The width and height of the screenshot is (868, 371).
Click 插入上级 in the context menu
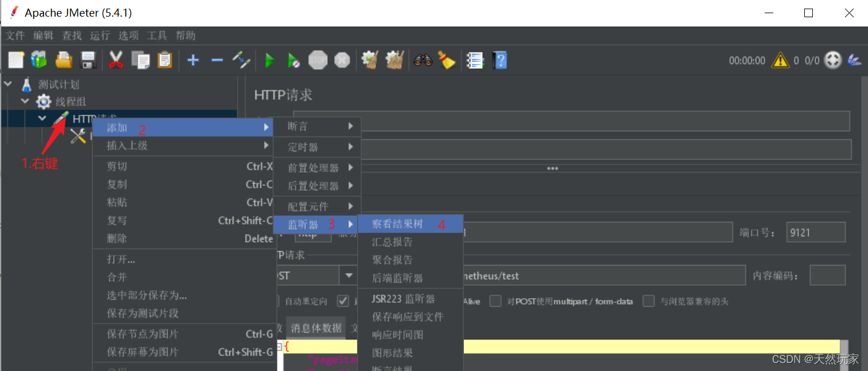(183, 146)
